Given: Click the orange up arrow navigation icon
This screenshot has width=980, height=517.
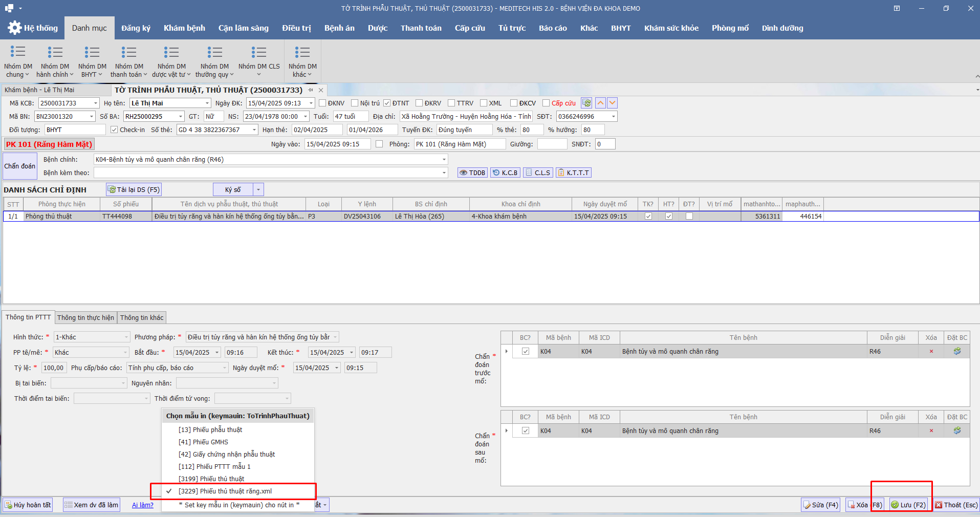Looking at the screenshot, I should [600, 103].
